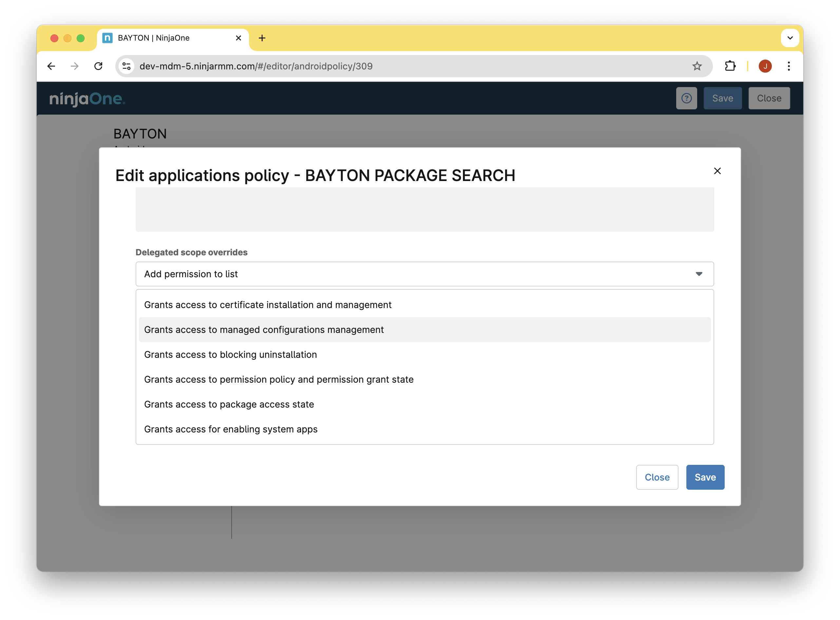Open the Chrome profile avatar J
Image resolution: width=840 pixels, height=620 pixels.
coord(765,66)
